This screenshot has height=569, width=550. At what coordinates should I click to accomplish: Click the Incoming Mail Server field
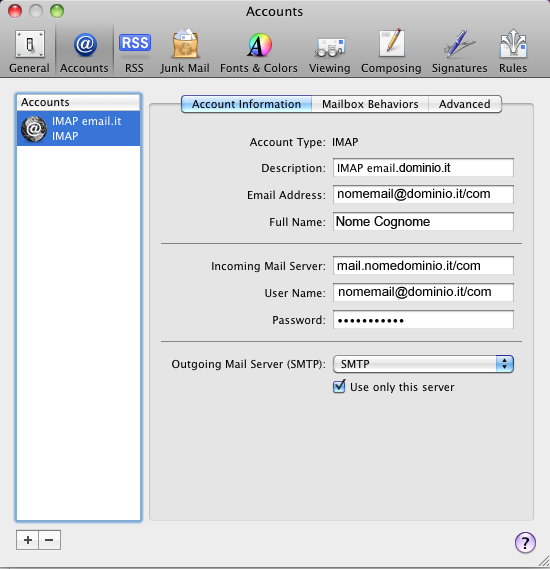pyautogui.click(x=423, y=266)
